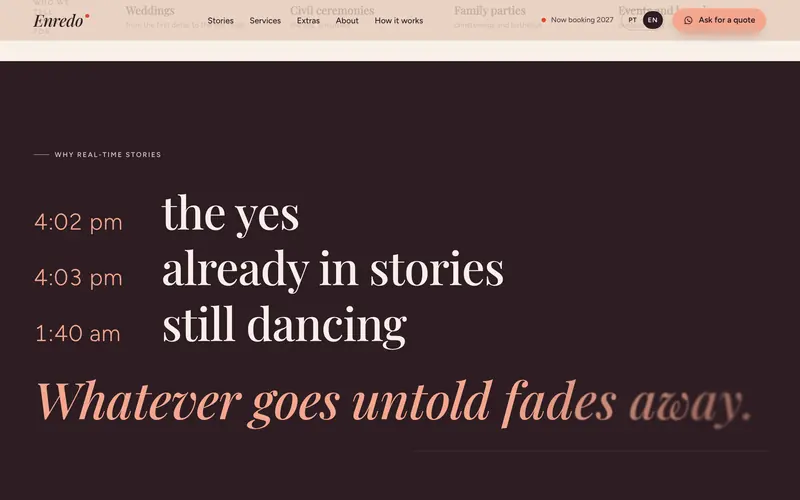
Task: Select the EN language option
Action: click(653, 20)
